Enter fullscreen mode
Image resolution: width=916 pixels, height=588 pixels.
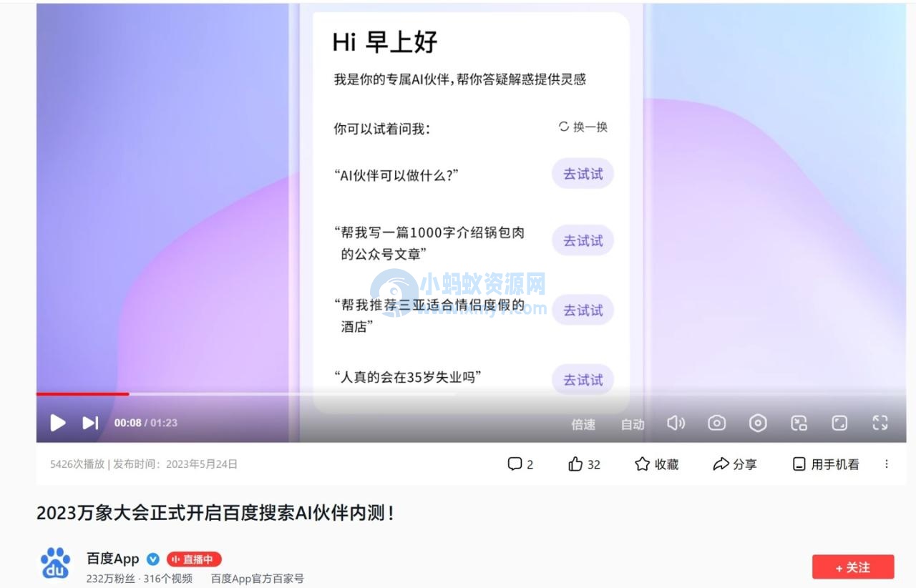click(880, 423)
